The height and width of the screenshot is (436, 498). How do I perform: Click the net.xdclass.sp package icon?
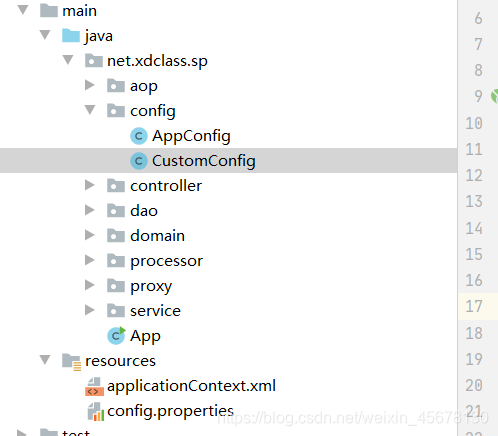(x=94, y=60)
